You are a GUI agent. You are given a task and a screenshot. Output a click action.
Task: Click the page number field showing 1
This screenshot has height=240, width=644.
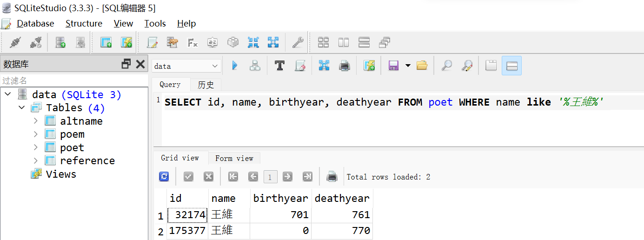tap(271, 177)
